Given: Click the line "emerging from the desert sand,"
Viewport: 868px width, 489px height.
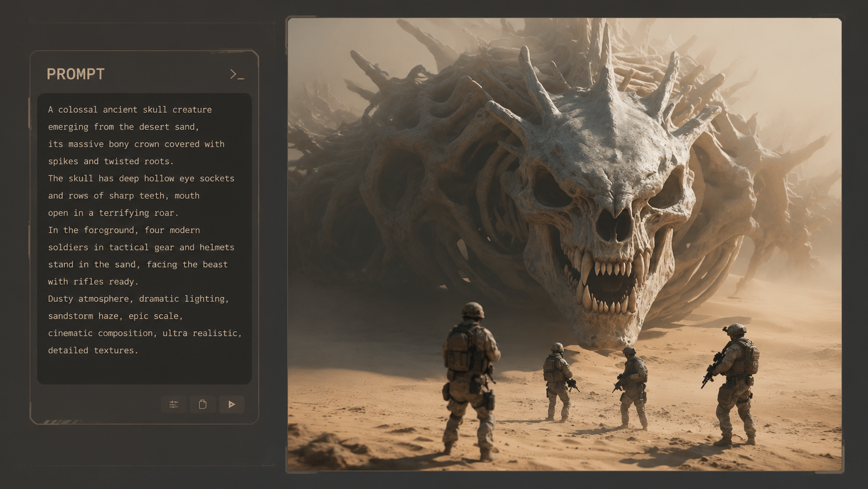Looking at the screenshot, I should (x=124, y=127).
